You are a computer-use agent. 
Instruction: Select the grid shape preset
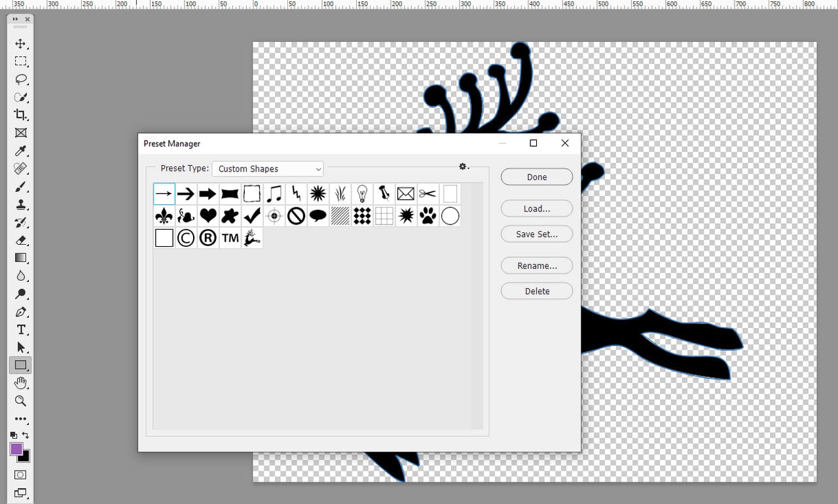tap(384, 216)
